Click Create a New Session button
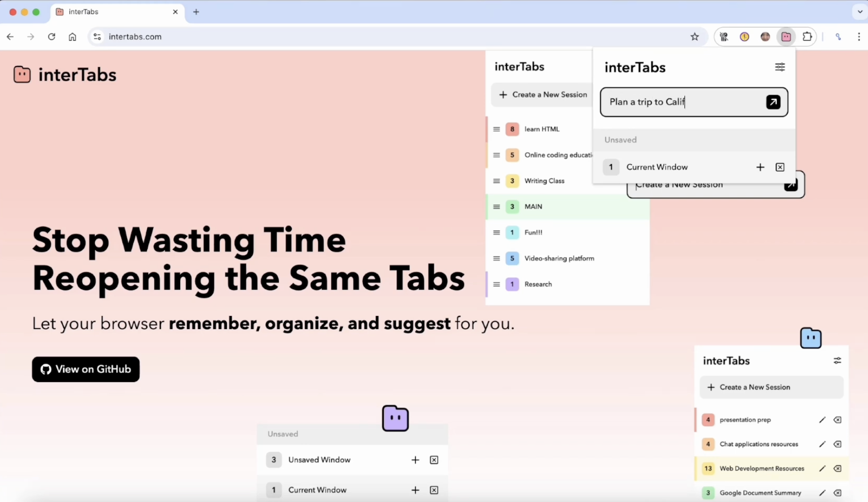Screen dimensions: 868x502 tap(543, 95)
